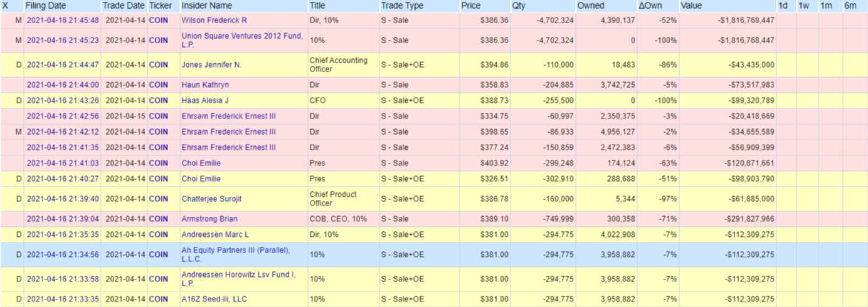This screenshot has height=307, width=868.
Task: Open insider Andreessen Marc L
Action: coord(215,234)
